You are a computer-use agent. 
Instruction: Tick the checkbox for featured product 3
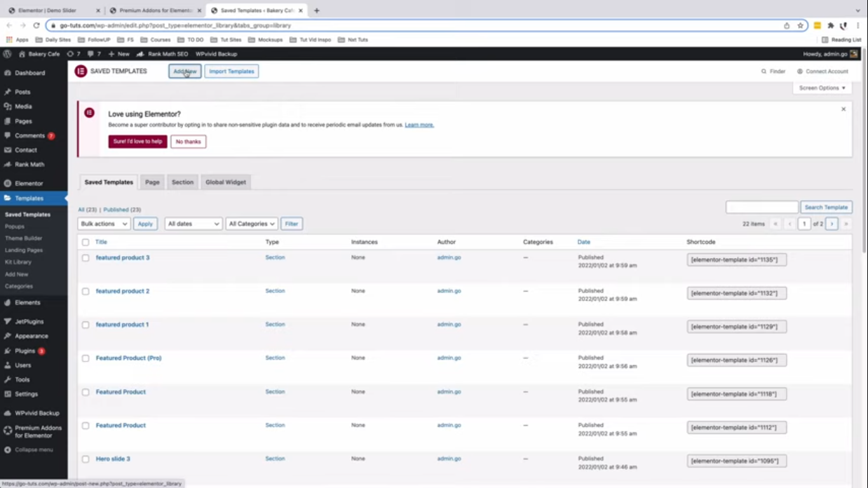pos(85,258)
